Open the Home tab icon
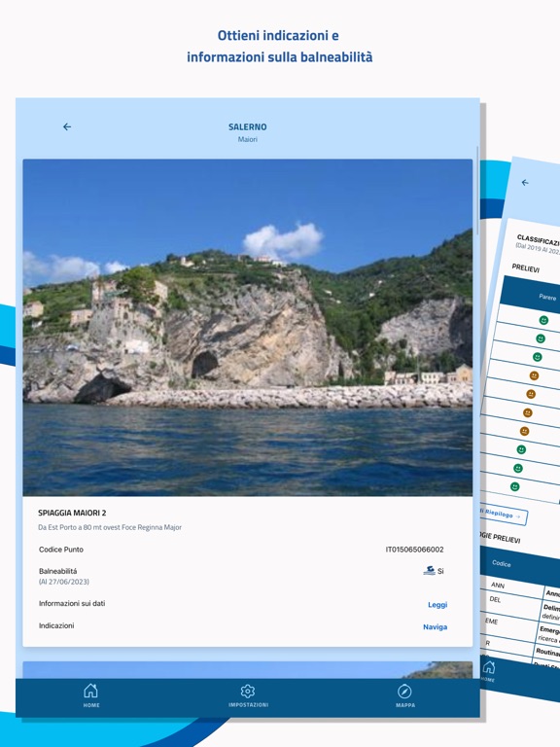The image size is (560, 747). coord(90,691)
